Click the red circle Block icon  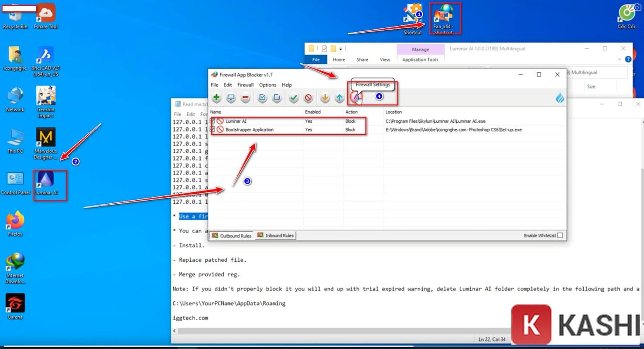(x=308, y=98)
